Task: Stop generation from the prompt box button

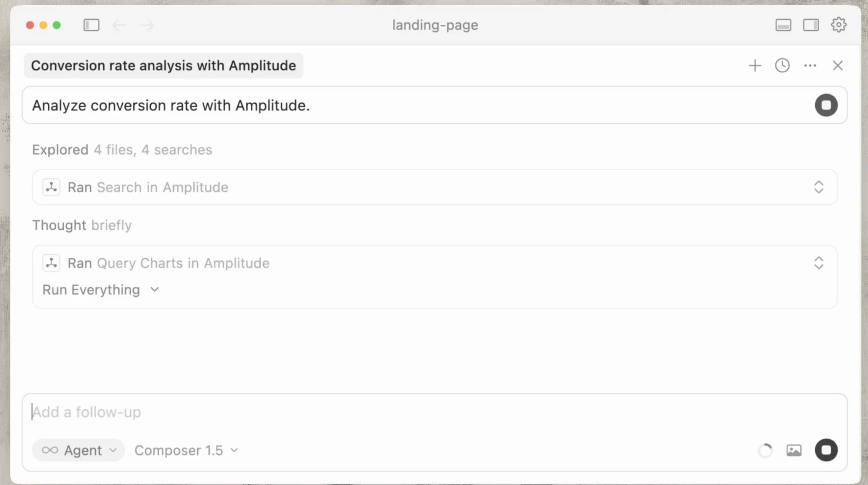Action: (x=826, y=105)
